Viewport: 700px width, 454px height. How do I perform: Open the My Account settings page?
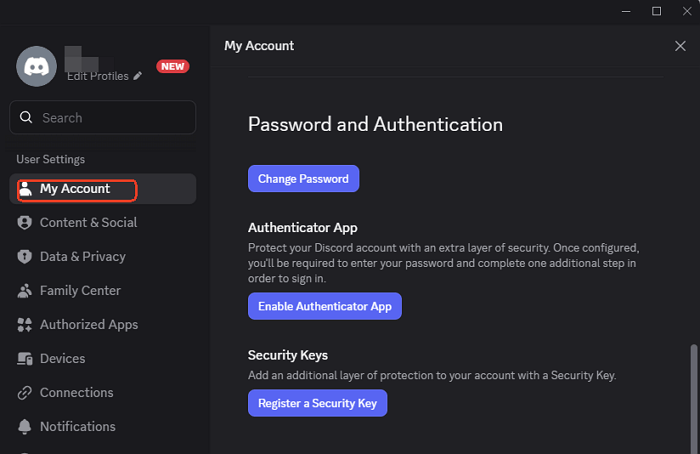pos(103,189)
